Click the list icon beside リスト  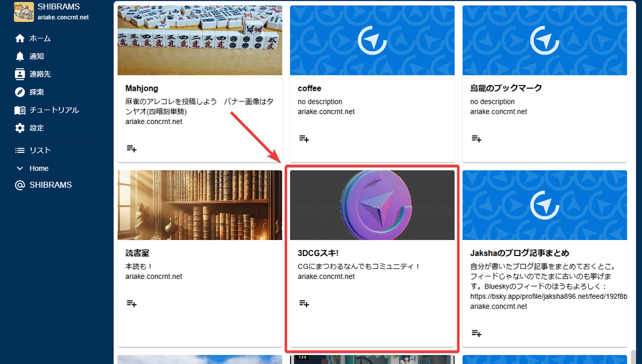pyautogui.click(x=20, y=150)
